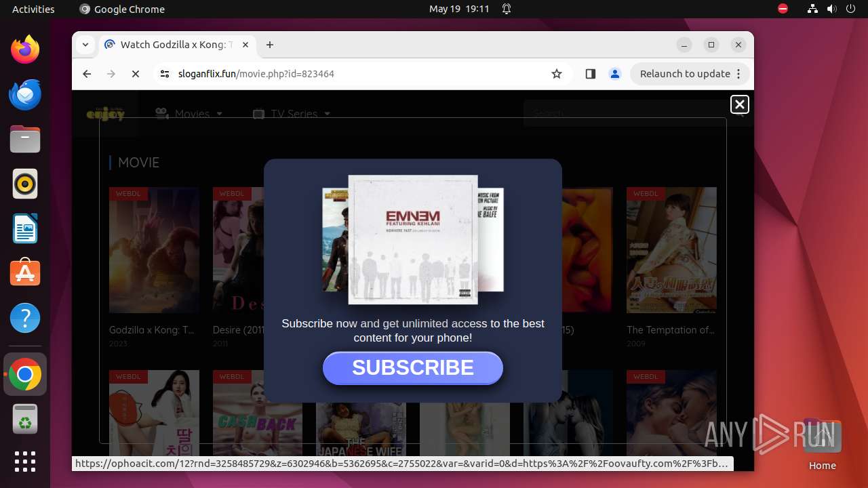
Task: Minimize the Chrome window
Action: point(684,45)
